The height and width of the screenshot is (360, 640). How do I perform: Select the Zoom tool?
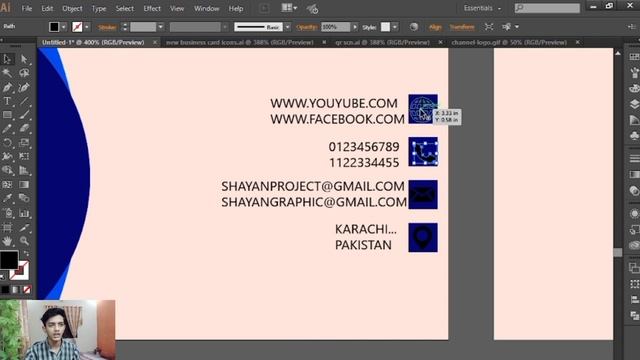pyautogui.click(x=24, y=241)
